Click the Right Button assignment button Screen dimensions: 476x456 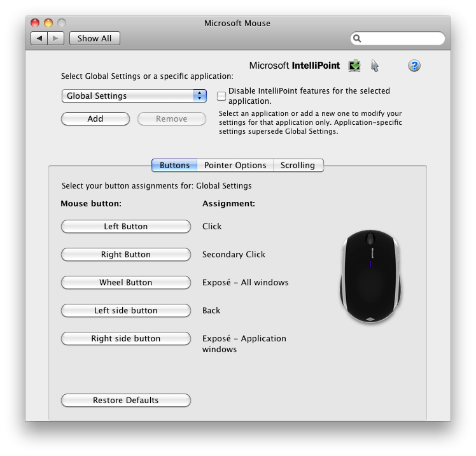click(125, 254)
